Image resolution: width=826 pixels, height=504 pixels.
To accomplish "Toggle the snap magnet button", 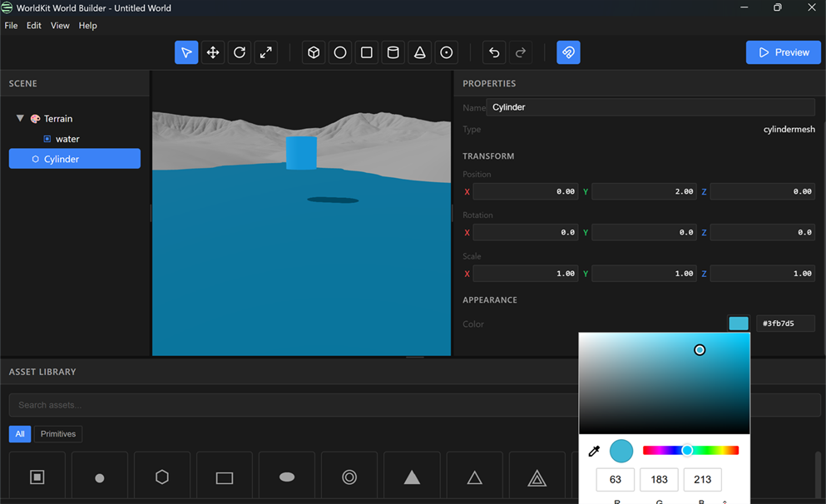I will pyautogui.click(x=568, y=52).
